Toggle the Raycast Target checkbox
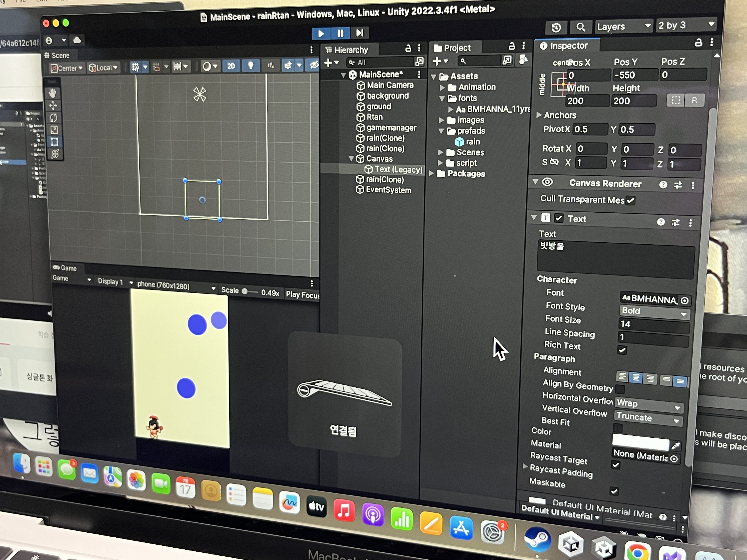Image resolution: width=747 pixels, height=560 pixels. [x=616, y=466]
